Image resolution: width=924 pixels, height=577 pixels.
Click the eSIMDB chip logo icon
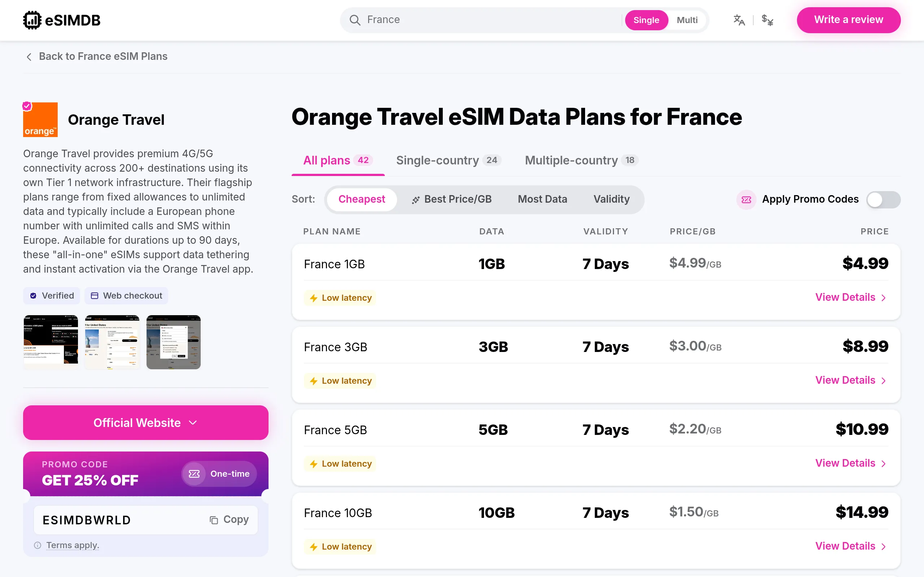32,20
